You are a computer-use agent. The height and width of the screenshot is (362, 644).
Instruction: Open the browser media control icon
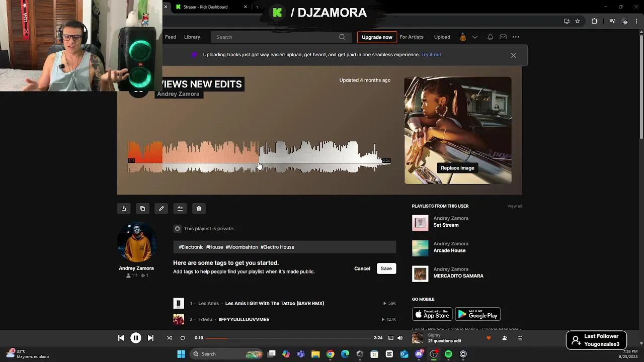pyautogui.click(x=612, y=21)
